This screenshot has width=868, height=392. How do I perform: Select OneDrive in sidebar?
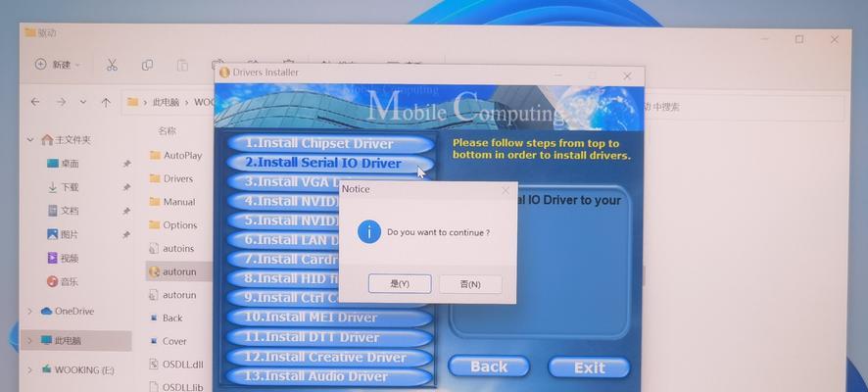point(68,312)
